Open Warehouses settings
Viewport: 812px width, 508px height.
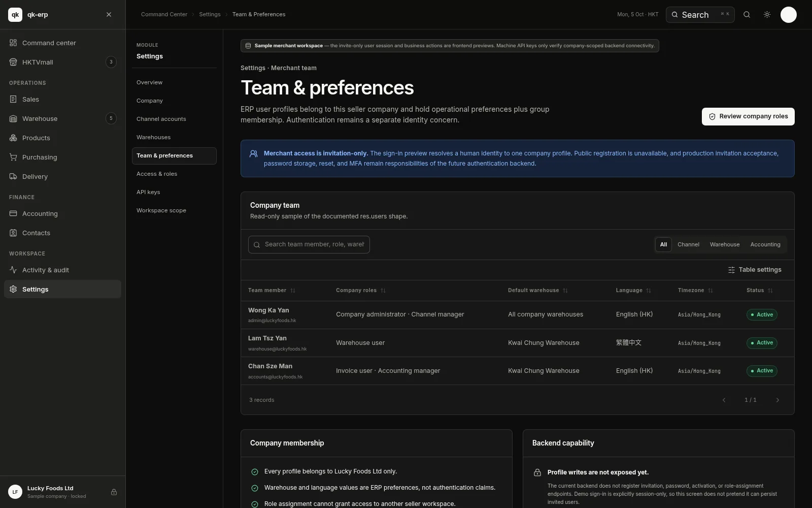(174, 137)
